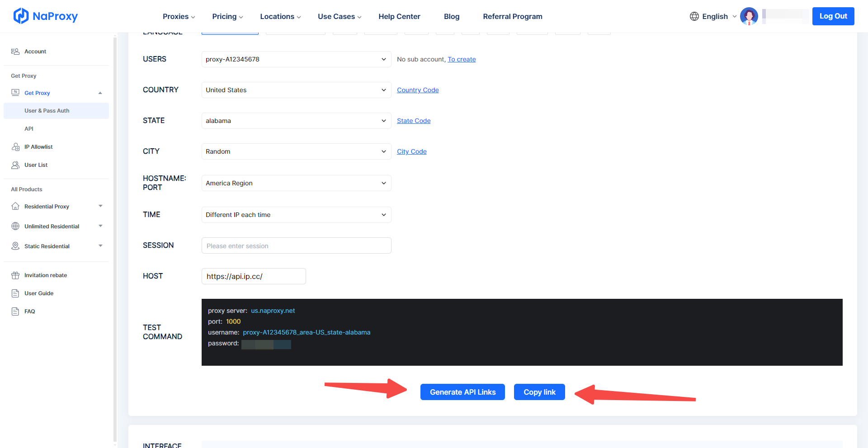This screenshot has width=868, height=448.
Task: Open the TIME dropdown for IP rotation
Action: tap(296, 215)
